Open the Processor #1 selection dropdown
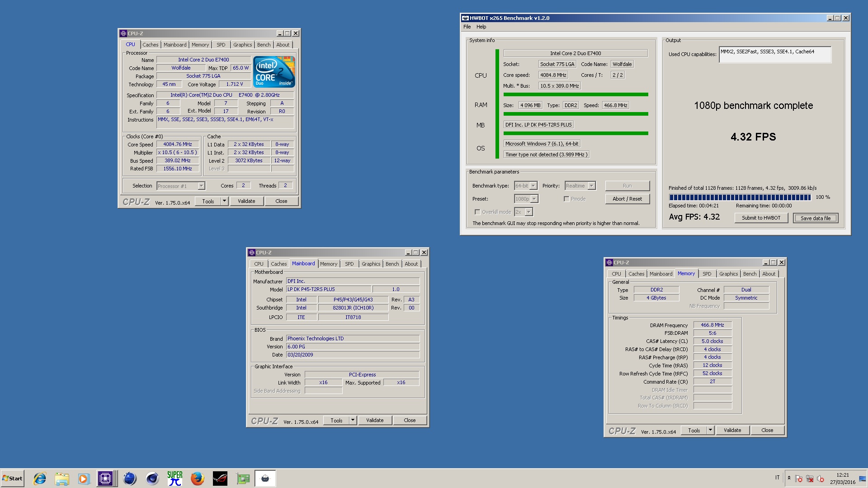 point(181,186)
